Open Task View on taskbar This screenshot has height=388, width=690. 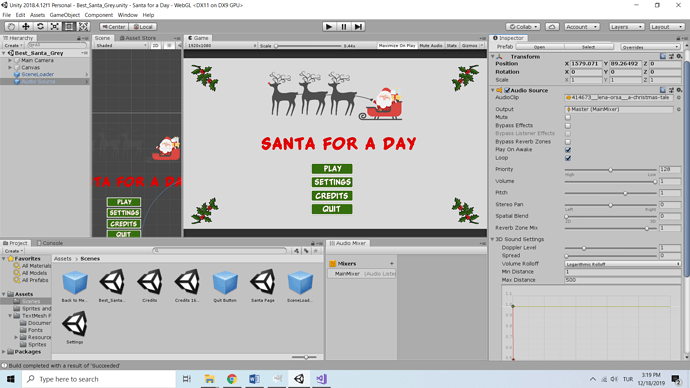(x=187, y=379)
